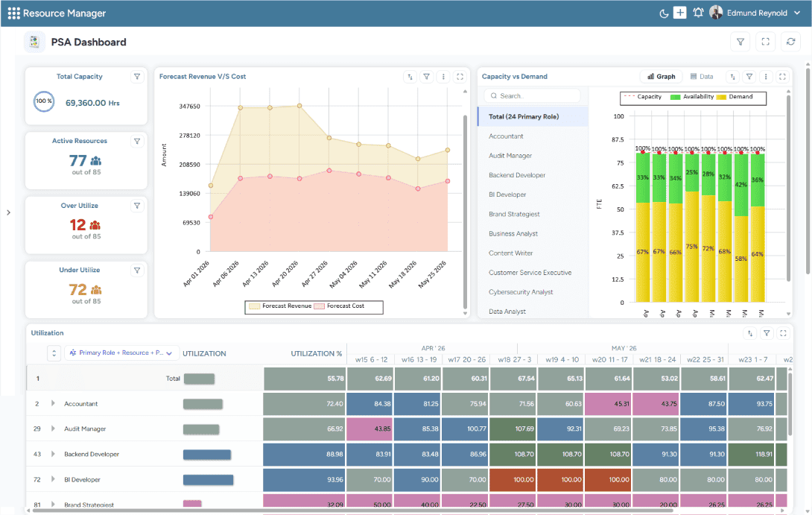Select BI Developer in the role list
812x515 pixels.
pos(533,195)
